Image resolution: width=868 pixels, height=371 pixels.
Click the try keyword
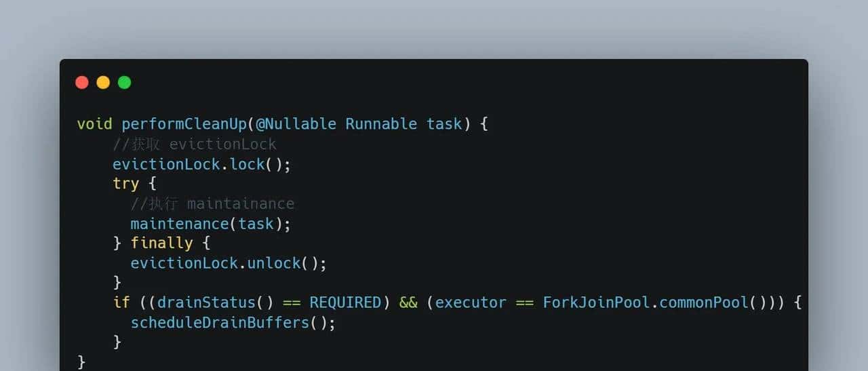125,184
